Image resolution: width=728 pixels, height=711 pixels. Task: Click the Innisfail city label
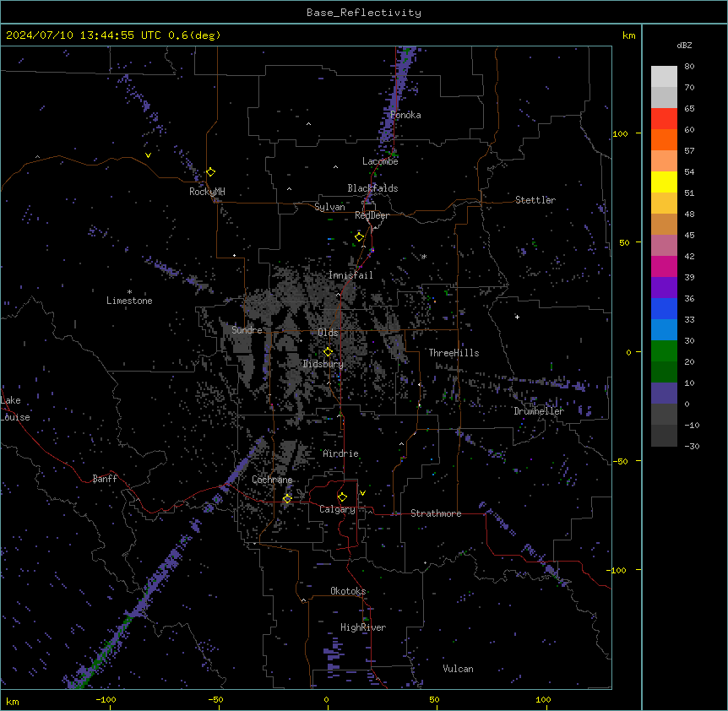tap(350, 275)
